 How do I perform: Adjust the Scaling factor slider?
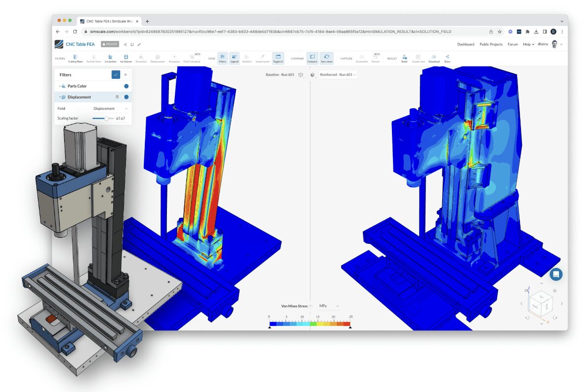click(107, 118)
